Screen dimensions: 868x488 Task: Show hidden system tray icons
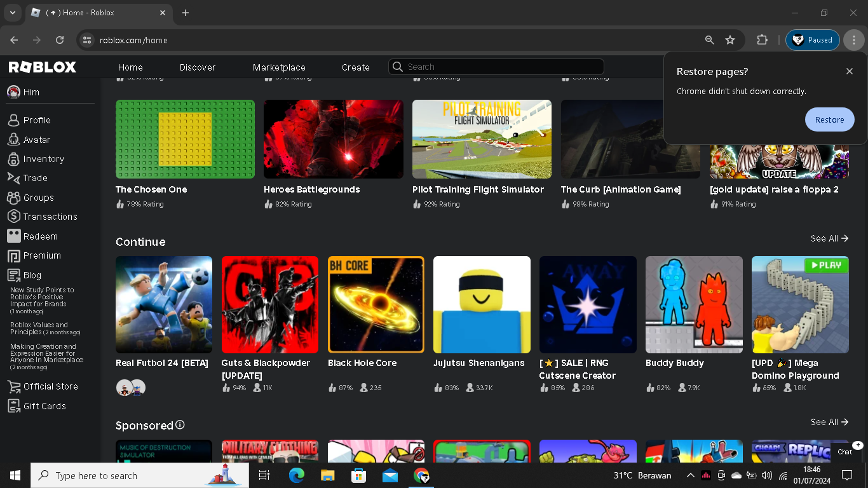point(691,475)
